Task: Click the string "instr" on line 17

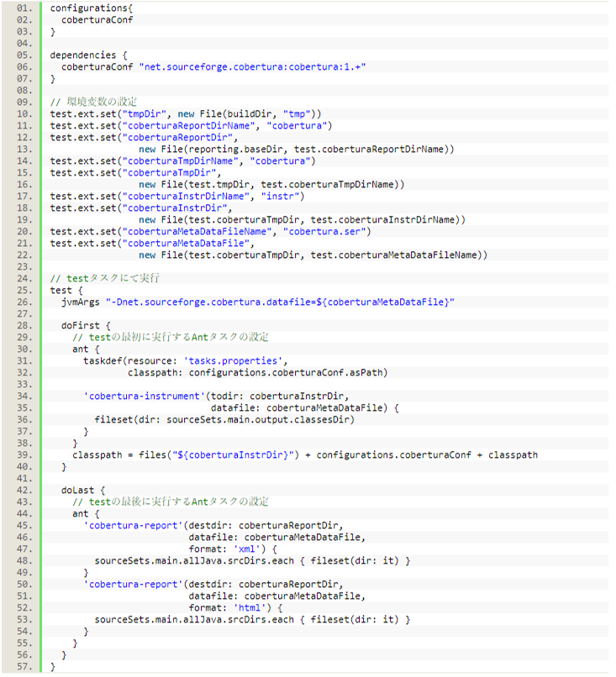Action: tap(281, 197)
